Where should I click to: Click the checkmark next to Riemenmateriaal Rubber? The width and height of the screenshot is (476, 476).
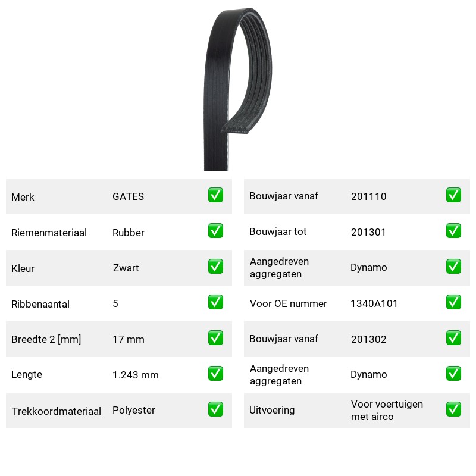coord(215,231)
